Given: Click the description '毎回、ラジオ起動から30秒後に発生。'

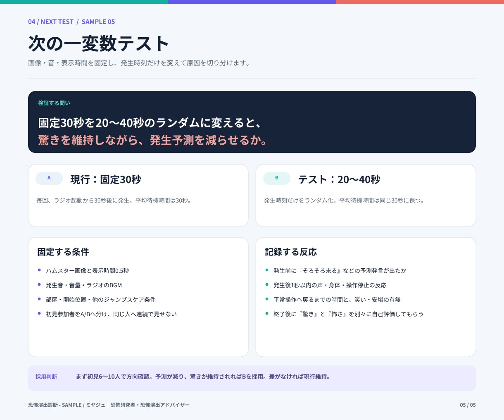Looking at the screenshot, I should (85, 200).
